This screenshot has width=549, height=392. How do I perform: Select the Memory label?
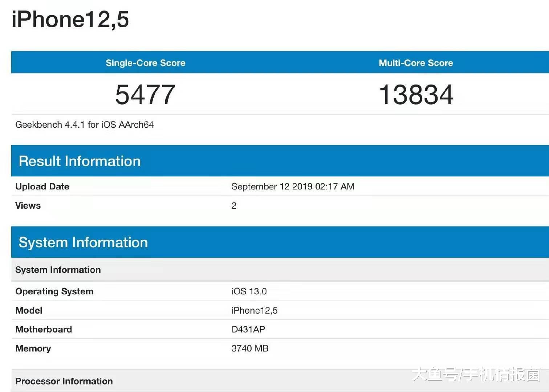point(33,348)
